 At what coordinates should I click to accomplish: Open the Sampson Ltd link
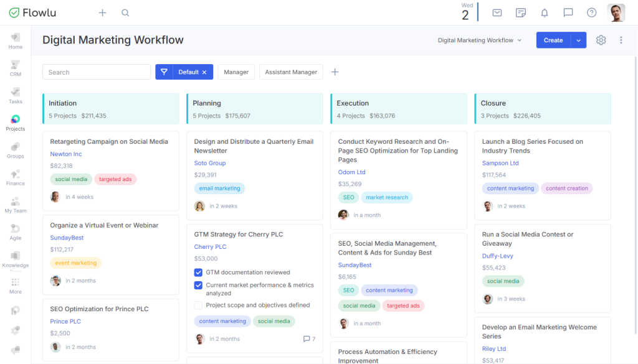(x=500, y=163)
